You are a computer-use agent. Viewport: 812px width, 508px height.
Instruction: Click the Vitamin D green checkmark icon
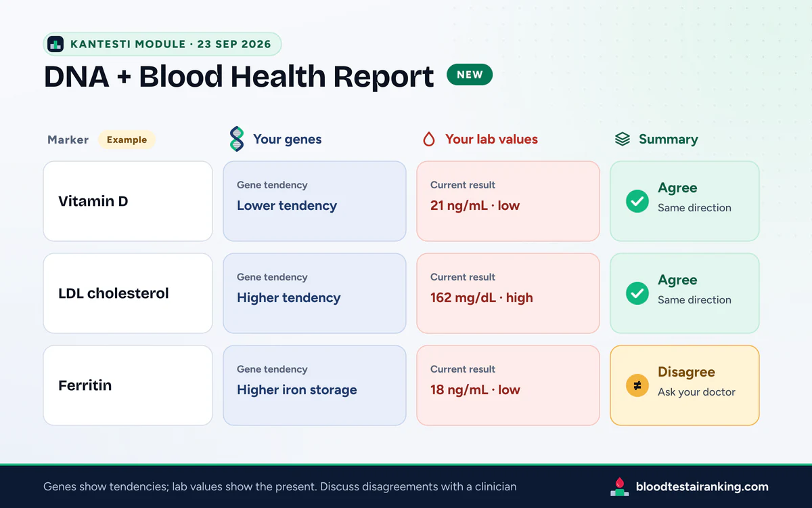[x=637, y=201]
